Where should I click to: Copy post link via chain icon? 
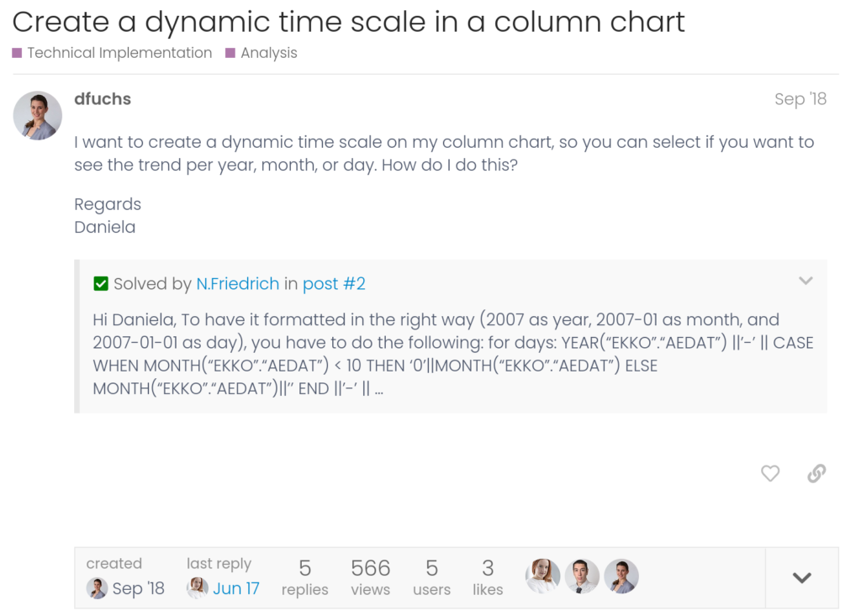(x=816, y=474)
